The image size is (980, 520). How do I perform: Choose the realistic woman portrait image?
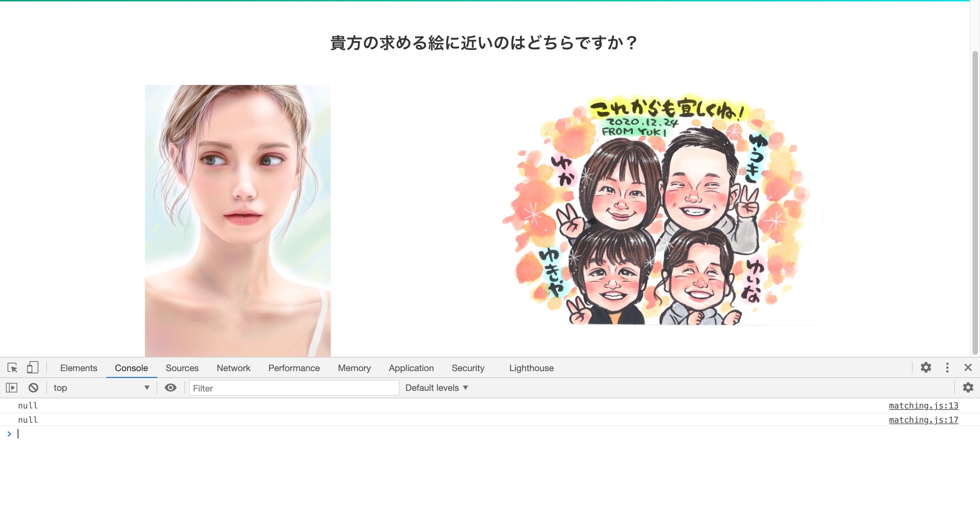(x=238, y=221)
